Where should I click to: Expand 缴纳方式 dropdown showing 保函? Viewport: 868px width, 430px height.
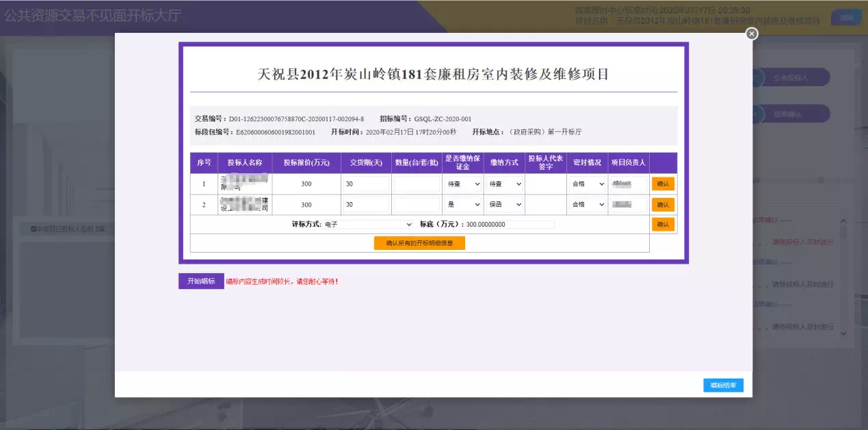(505, 205)
